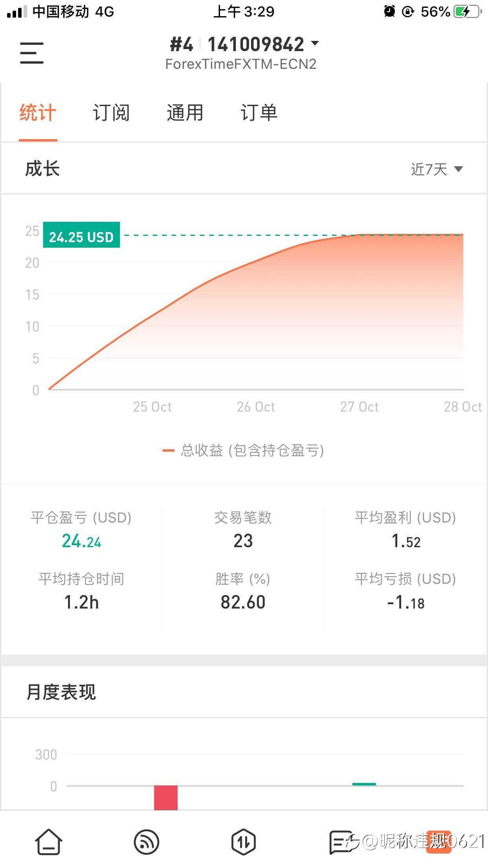The image size is (488, 868).
Task: Tap the home icon in bottom bar
Action: pos(49,842)
